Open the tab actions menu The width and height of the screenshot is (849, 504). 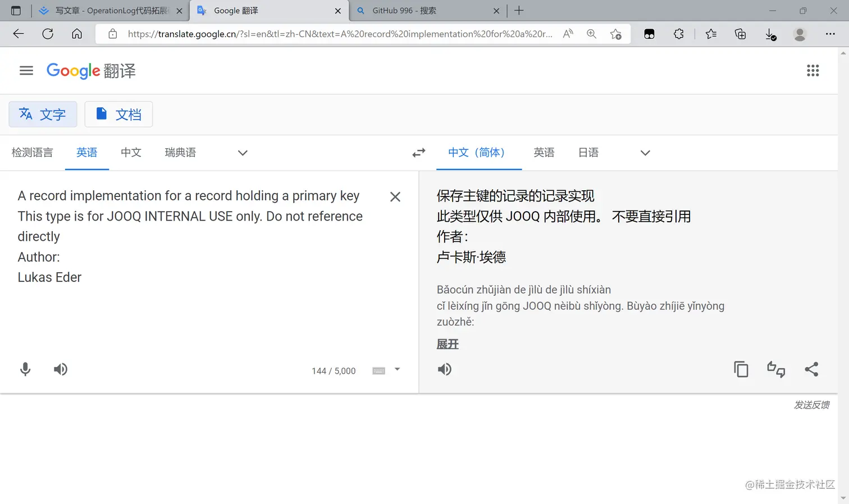(x=16, y=11)
